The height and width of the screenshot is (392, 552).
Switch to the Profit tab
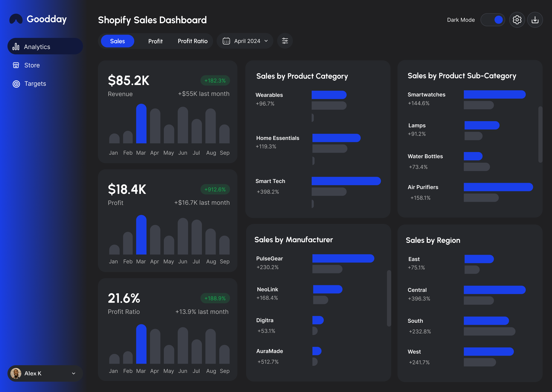coord(155,41)
